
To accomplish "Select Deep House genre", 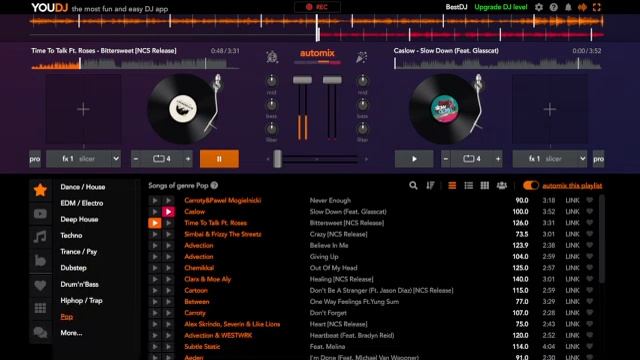I will pyautogui.click(x=79, y=219).
